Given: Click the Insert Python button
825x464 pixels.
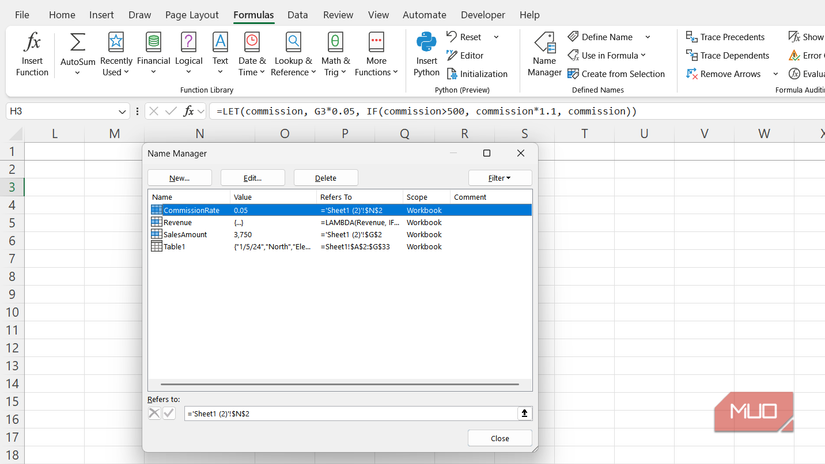Looking at the screenshot, I should click(x=426, y=54).
